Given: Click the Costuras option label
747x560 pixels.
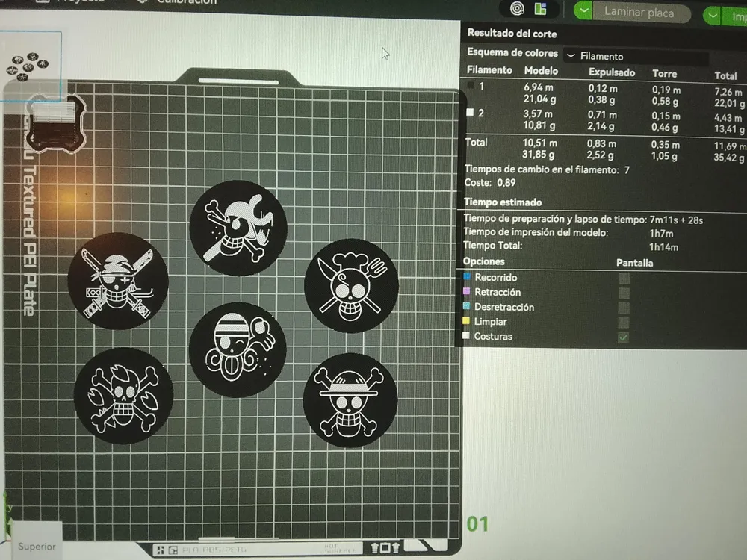Looking at the screenshot, I should [492, 336].
